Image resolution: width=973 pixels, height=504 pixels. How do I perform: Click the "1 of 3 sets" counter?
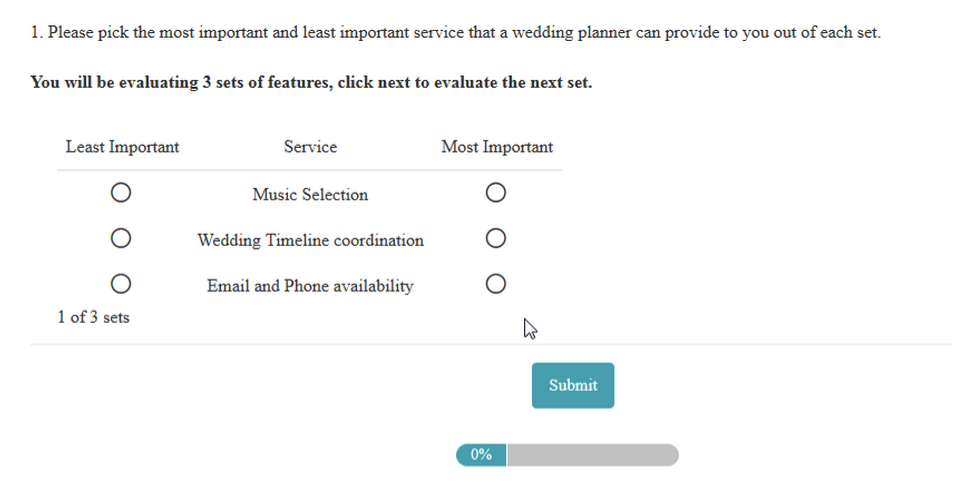tap(93, 317)
